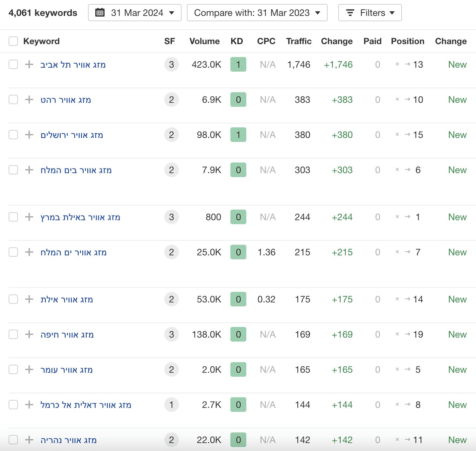Open keyword link מזג אוויר ים המלח
The width and height of the screenshot is (476, 451).
point(73,252)
